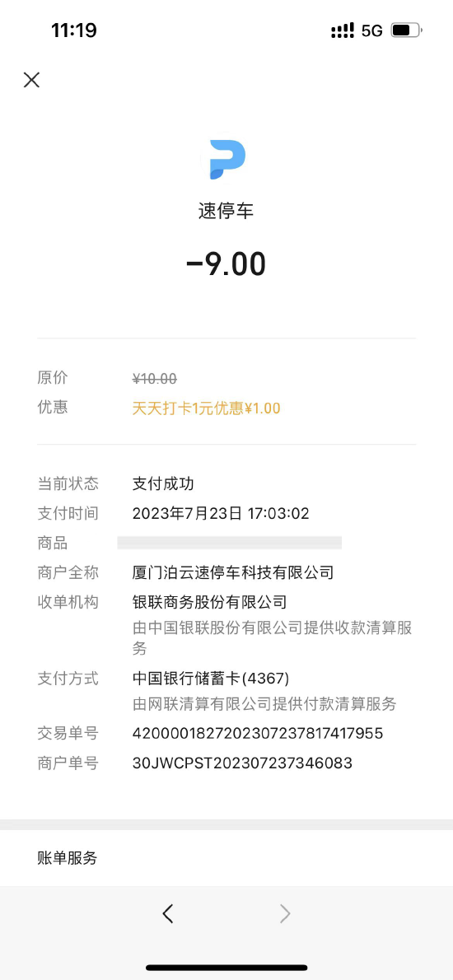Close the payment detail page with X
Screen dimensions: 453x980
pyautogui.click(x=31, y=79)
